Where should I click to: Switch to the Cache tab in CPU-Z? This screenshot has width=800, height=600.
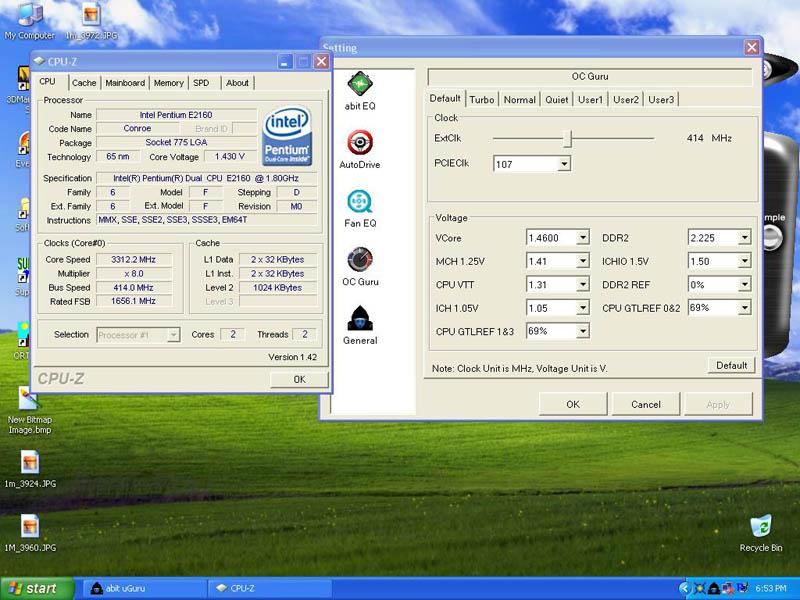[84, 83]
